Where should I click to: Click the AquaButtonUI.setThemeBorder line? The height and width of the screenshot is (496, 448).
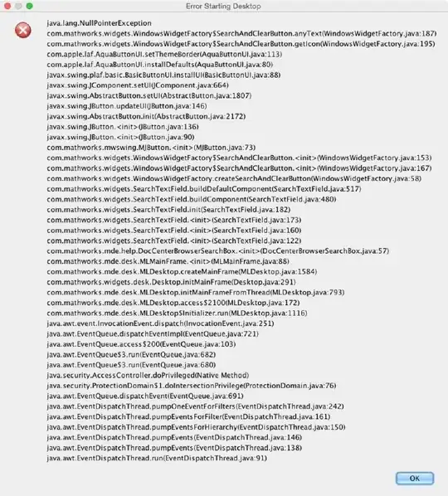pos(164,54)
